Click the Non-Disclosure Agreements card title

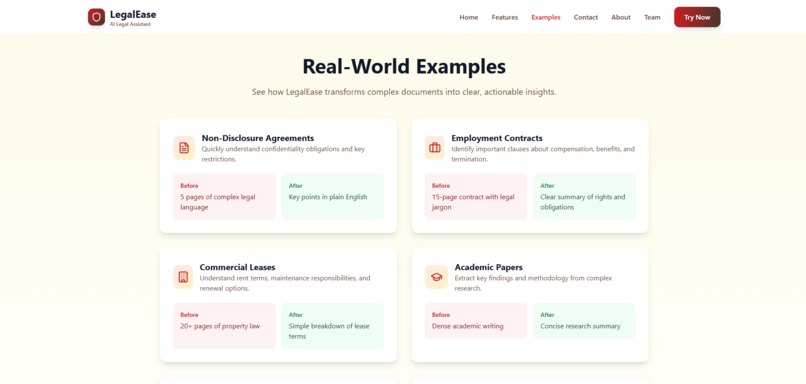coord(258,138)
